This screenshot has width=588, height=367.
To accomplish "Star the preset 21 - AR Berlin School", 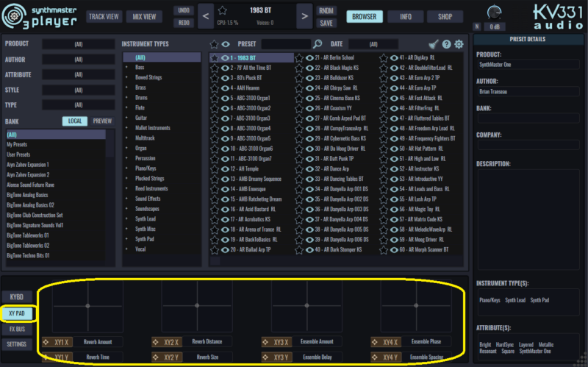I will [x=300, y=57].
